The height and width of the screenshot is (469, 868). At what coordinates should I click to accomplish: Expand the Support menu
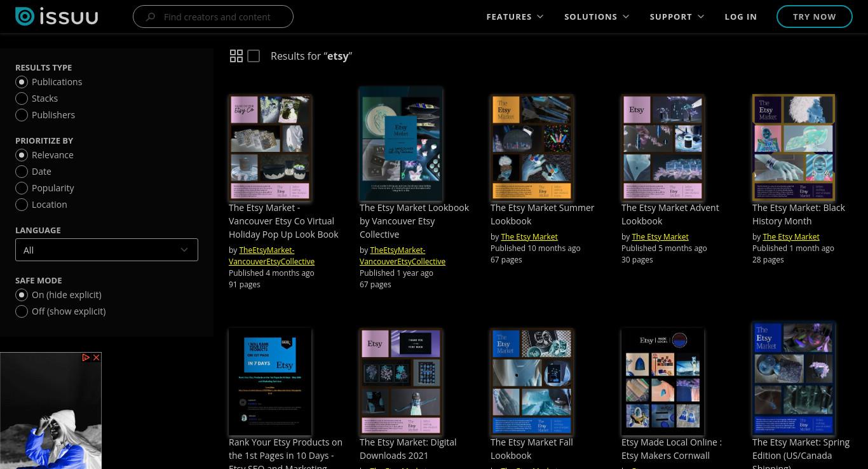click(x=677, y=17)
